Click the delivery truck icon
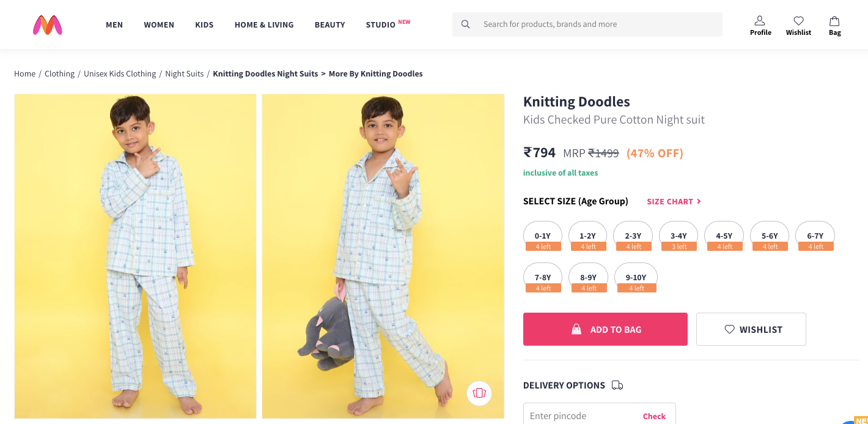This screenshot has width=868, height=424. 617,385
